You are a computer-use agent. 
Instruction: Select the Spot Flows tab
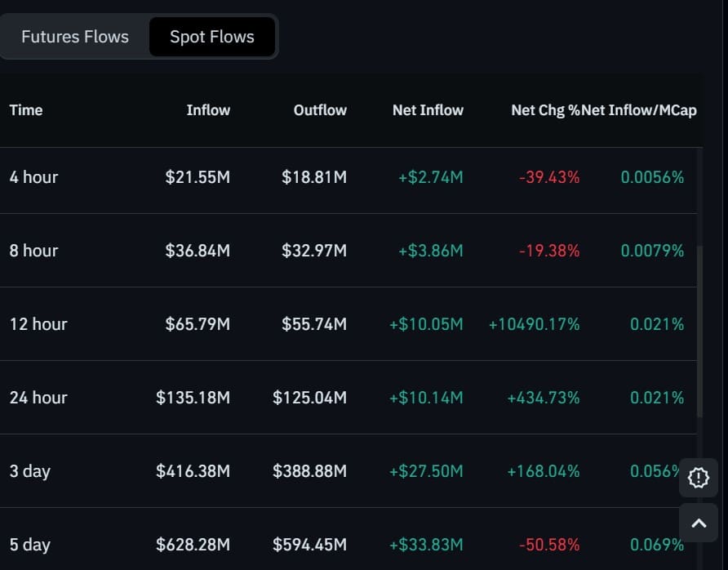[211, 37]
